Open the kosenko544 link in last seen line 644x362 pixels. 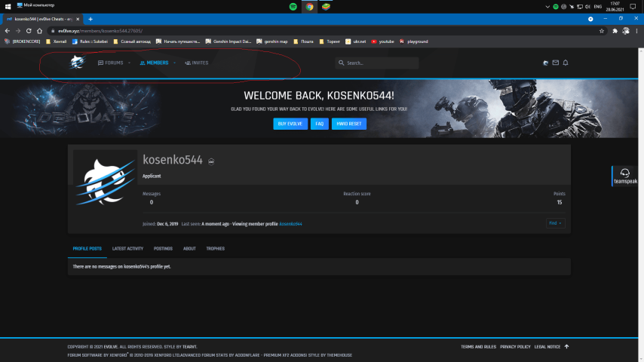[290, 224]
